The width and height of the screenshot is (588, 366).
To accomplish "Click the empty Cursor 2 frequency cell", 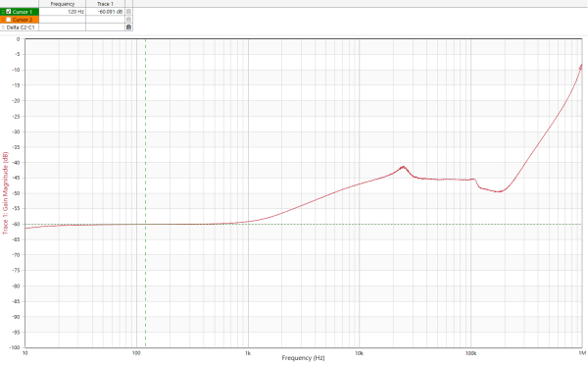I will (x=63, y=20).
